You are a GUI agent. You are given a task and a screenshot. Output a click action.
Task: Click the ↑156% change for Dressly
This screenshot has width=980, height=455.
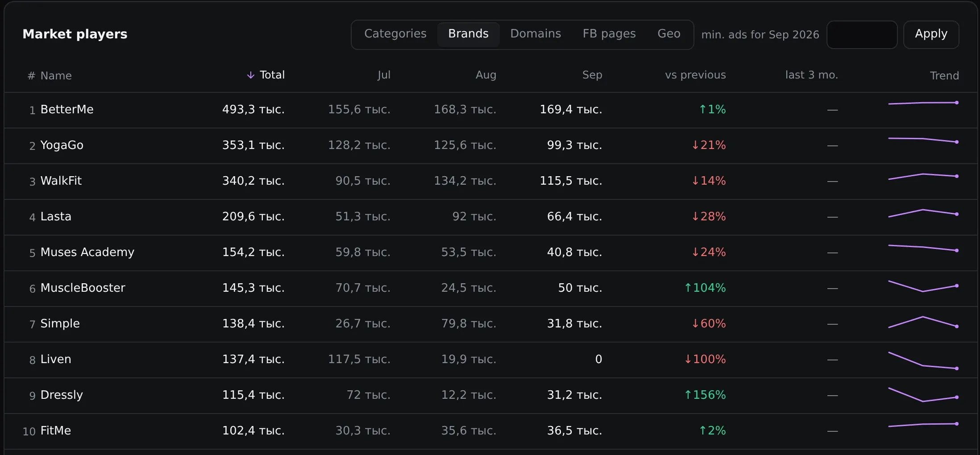[705, 395]
